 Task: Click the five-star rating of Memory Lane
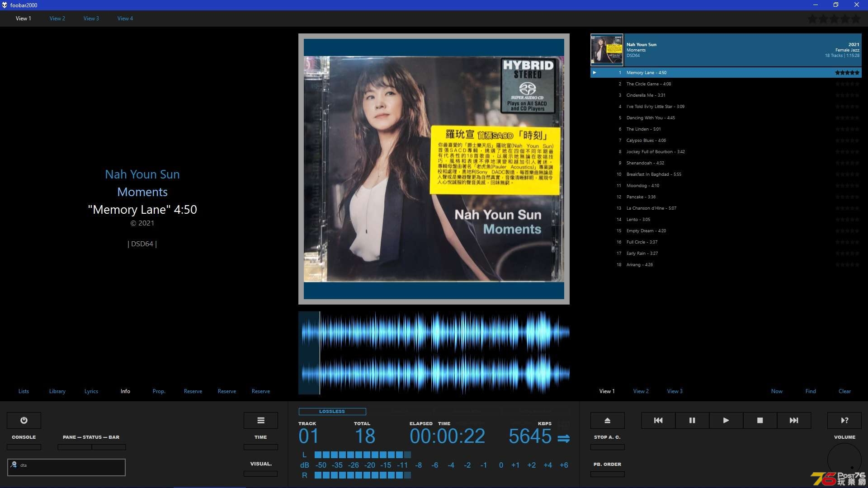tap(847, 72)
